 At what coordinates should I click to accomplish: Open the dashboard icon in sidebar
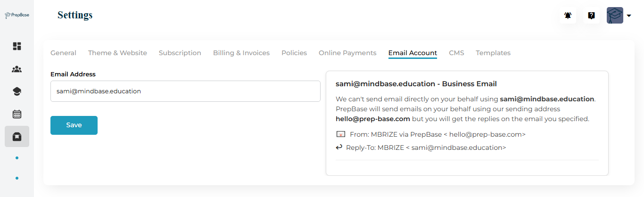click(17, 46)
